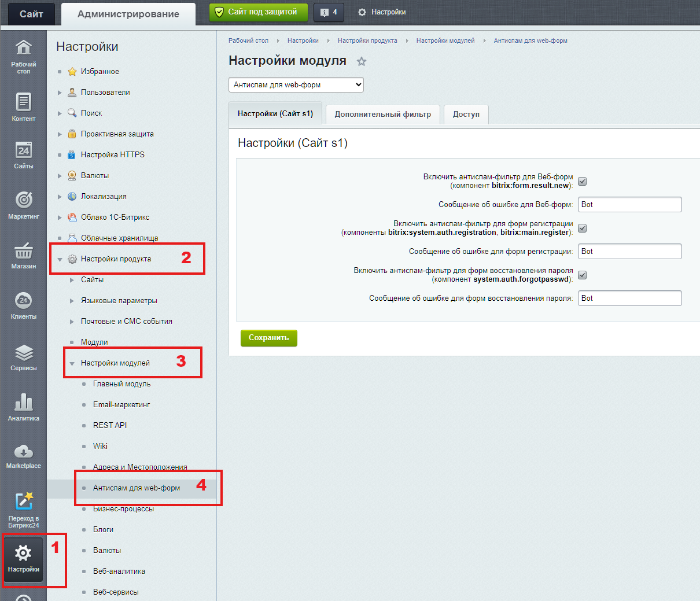Image resolution: width=700 pixels, height=601 pixels.
Task: Go to Сайты in the sidebar
Action: (23, 154)
